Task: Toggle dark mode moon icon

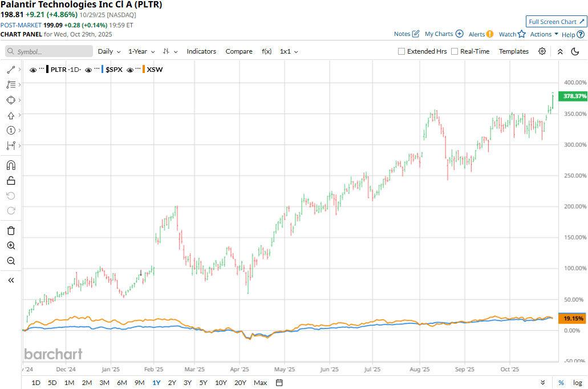Action: (x=575, y=51)
